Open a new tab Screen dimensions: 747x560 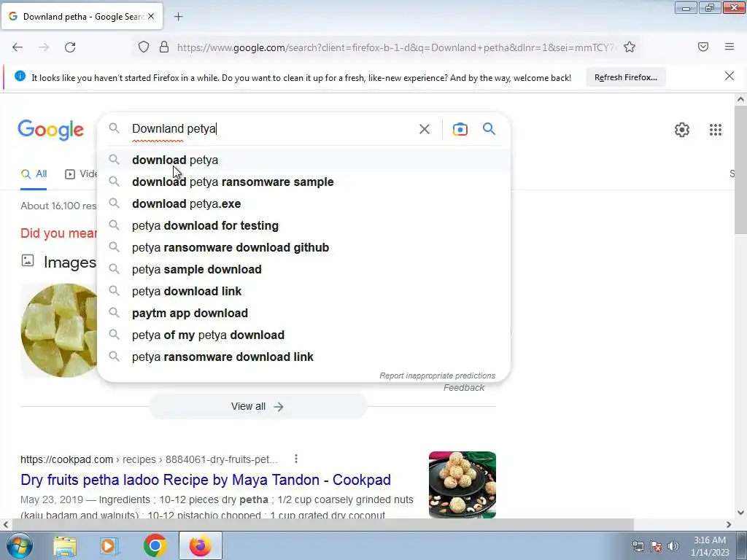point(178,17)
